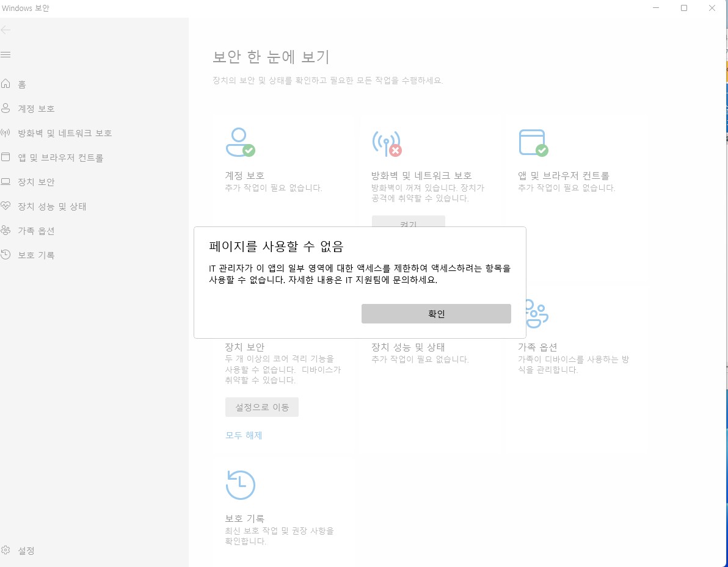Click the 계정 보호 person icon in sidebar
Image resolution: width=728 pixels, height=567 pixels.
pyautogui.click(x=5, y=108)
